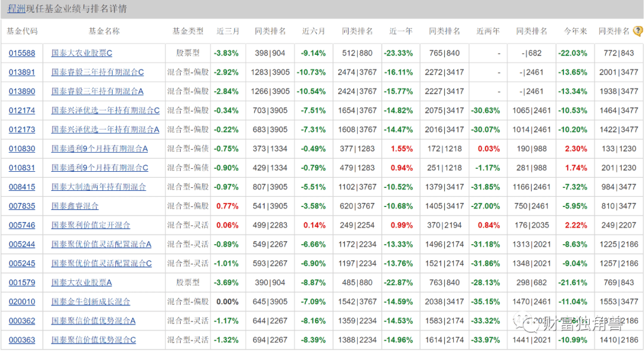Open fund code 000362 link

tap(22, 321)
